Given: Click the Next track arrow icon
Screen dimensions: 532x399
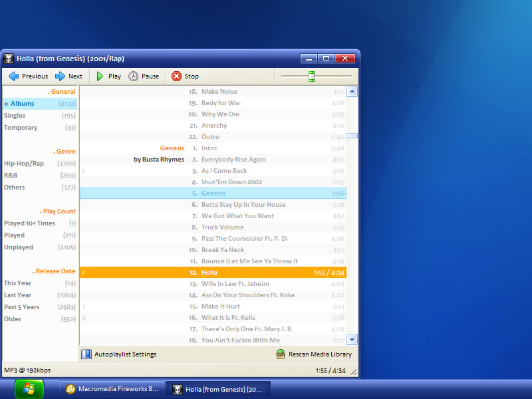Looking at the screenshot, I should [60, 76].
